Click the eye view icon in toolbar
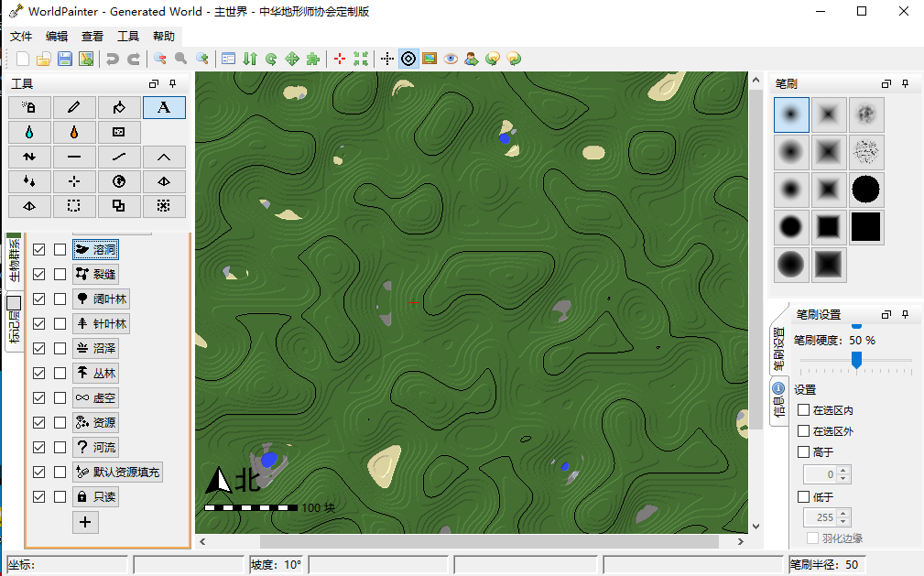Screen dimensions: 924x576 451,59
